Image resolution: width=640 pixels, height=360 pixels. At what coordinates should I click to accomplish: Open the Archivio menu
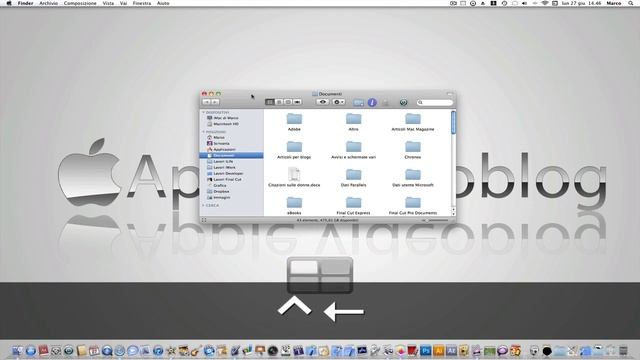click(x=48, y=3)
